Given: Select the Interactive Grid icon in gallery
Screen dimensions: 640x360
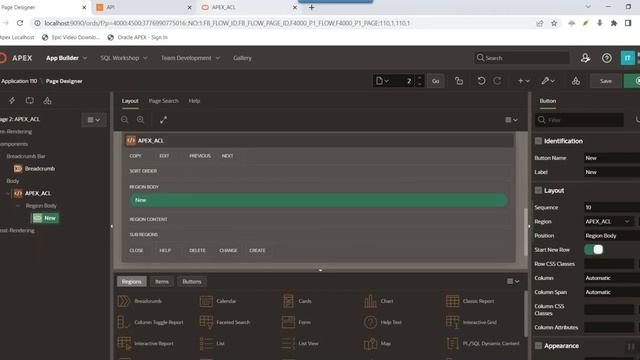Looking at the screenshot, I should (452, 322).
